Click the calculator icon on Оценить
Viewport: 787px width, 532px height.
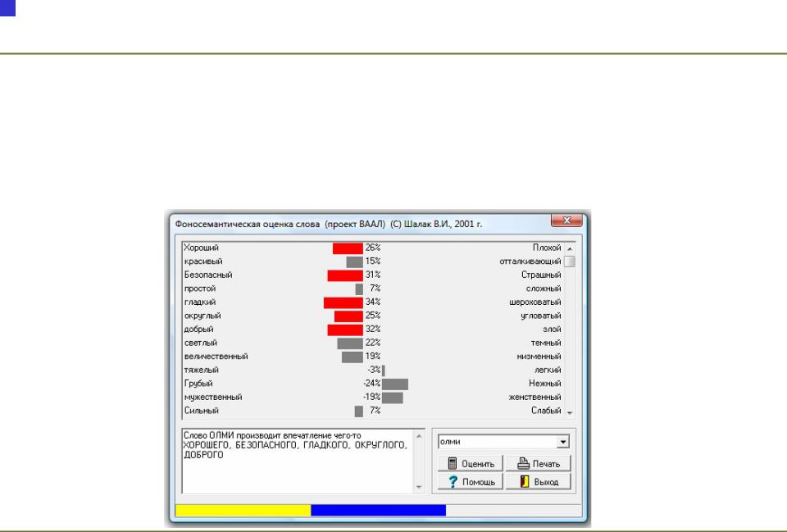pyautogui.click(x=453, y=463)
